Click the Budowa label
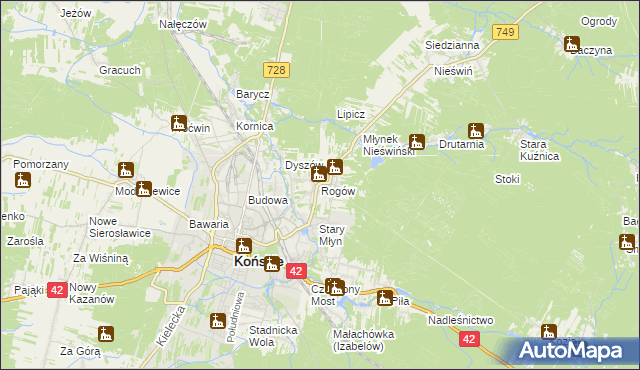The width and height of the screenshot is (640, 370). pos(268,200)
